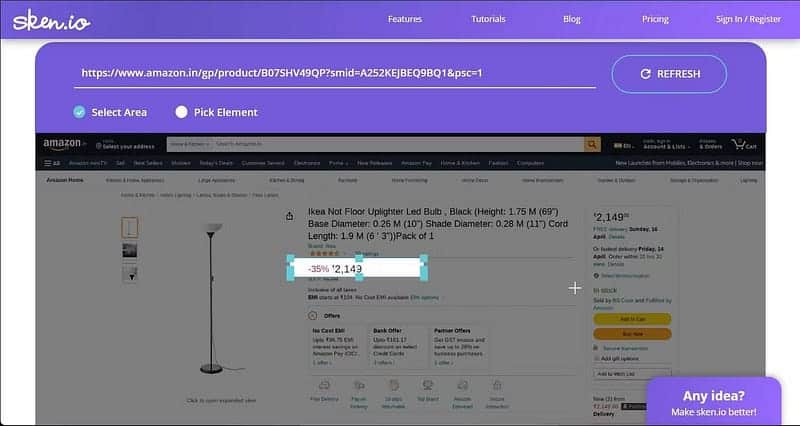The width and height of the screenshot is (800, 426).
Task: Click the Top Brand icon
Action: pos(428,386)
